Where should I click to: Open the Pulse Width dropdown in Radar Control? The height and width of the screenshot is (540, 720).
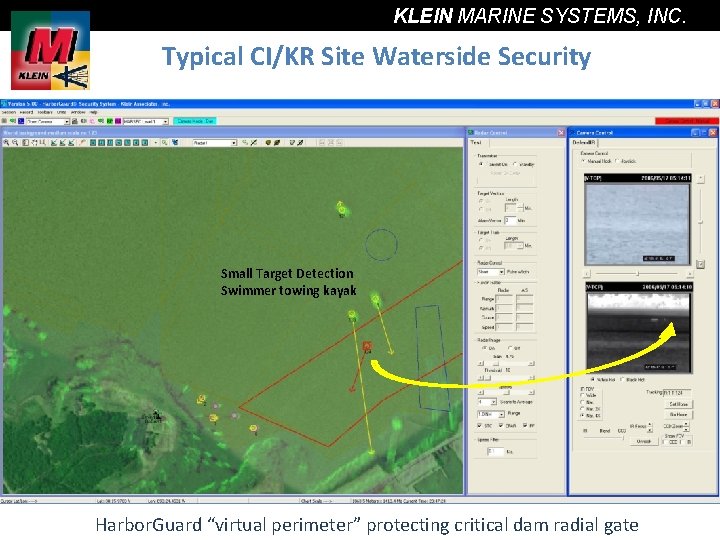(x=502, y=272)
